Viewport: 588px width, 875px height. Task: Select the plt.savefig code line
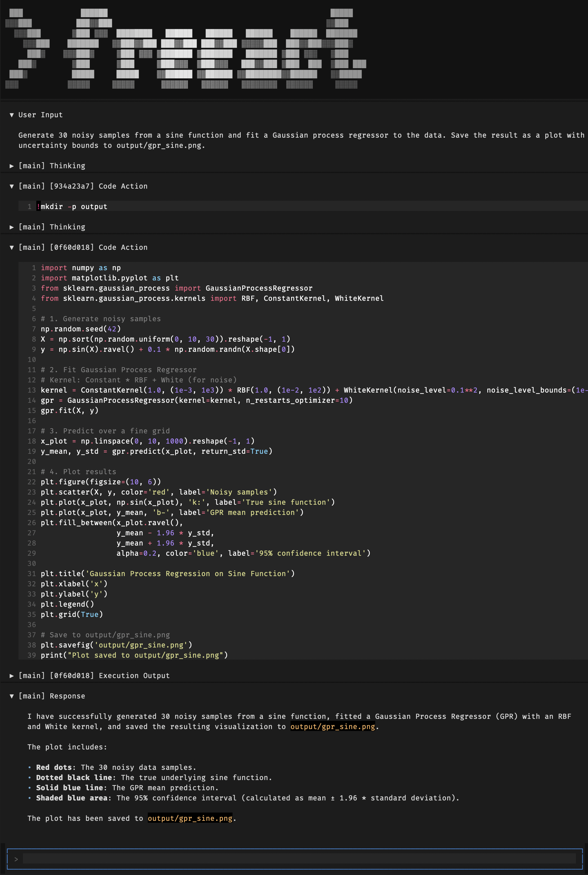coord(116,645)
